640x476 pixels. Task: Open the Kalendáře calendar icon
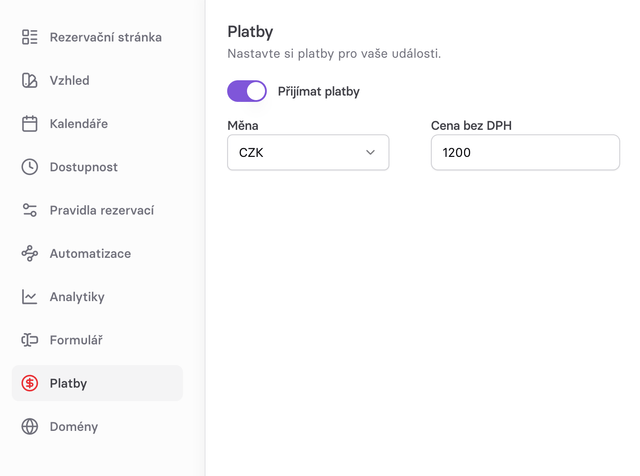click(x=29, y=124)
